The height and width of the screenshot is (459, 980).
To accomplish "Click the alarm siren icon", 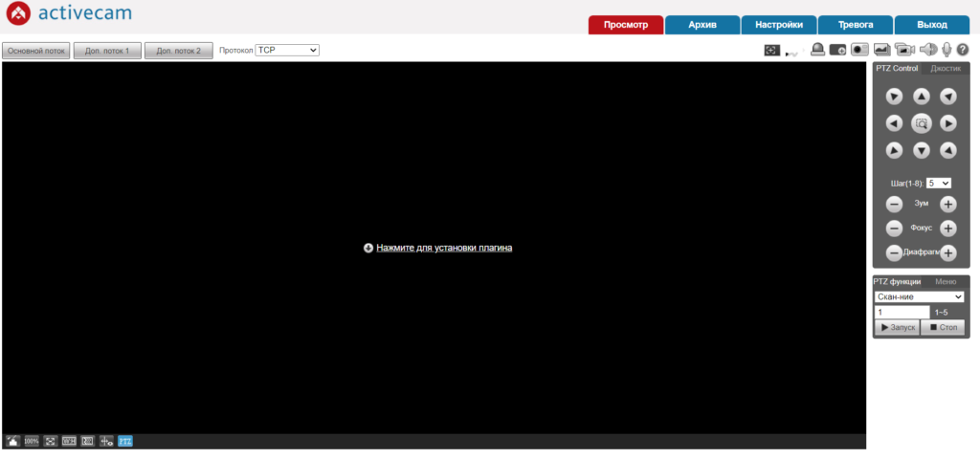I will 817,50.
